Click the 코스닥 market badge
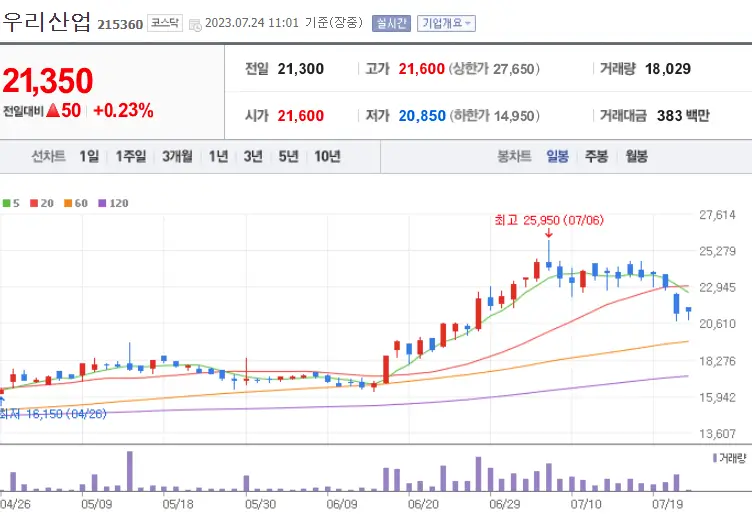The height and width of the screenshot is (516, 752). pos(164,23)
